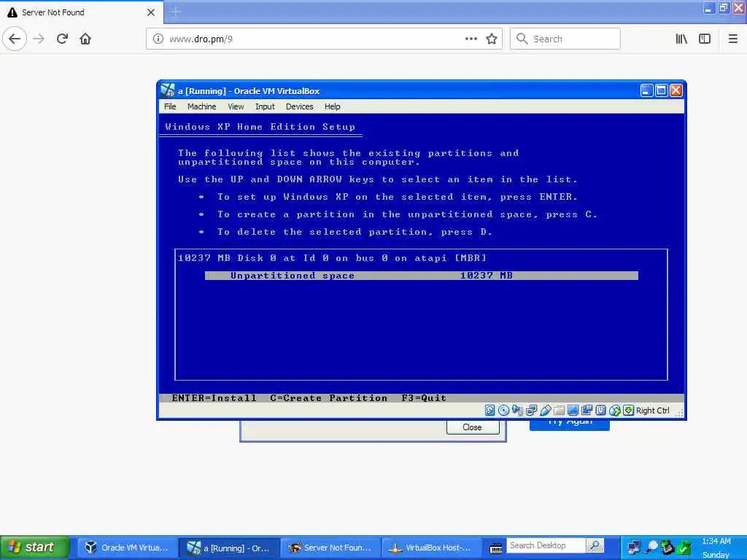Screen dimensions: 747x560
Task: Maximize the VirtualBox VM window
Action: pyautogui.click(x=661, y=90)
